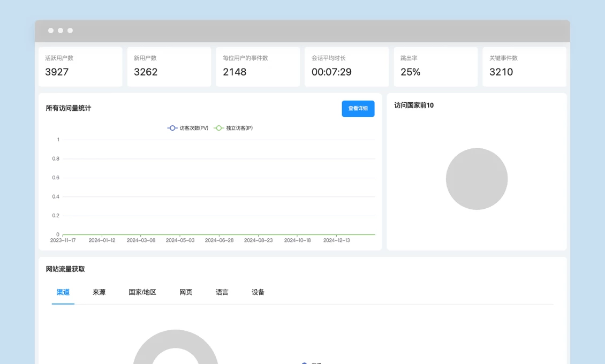Open the 国家/地区 tab

click(142, 292)
